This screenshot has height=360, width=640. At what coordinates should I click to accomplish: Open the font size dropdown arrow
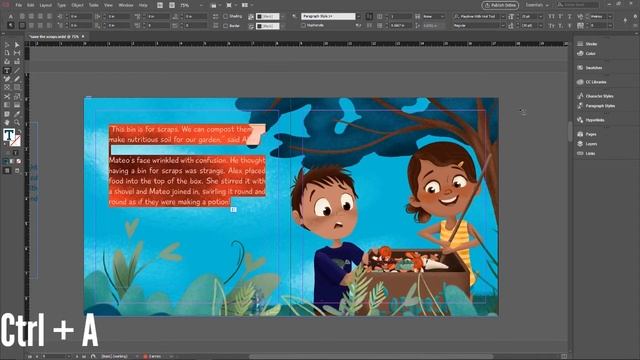pos(540,16)
